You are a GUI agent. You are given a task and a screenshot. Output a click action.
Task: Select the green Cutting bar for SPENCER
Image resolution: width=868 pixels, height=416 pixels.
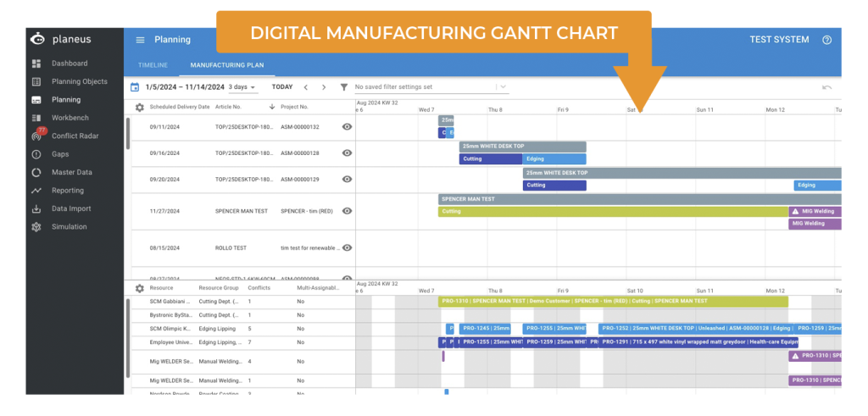point(614,211)
